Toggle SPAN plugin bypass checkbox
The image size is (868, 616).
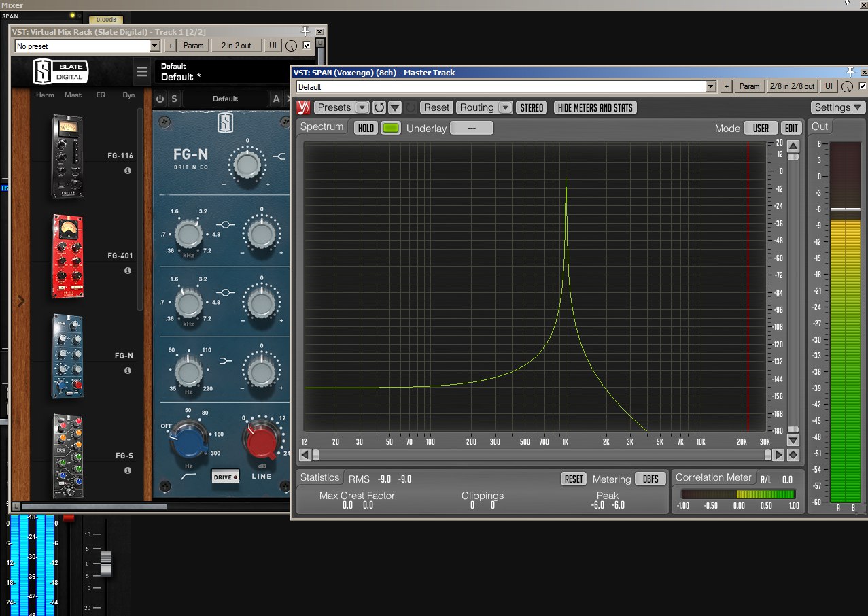(x=863, y=86)
